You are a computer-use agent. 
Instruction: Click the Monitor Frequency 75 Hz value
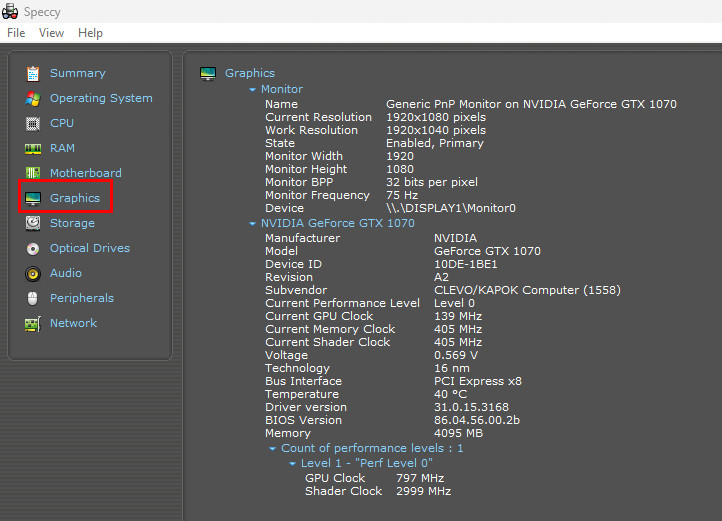(x=402, y=195)
